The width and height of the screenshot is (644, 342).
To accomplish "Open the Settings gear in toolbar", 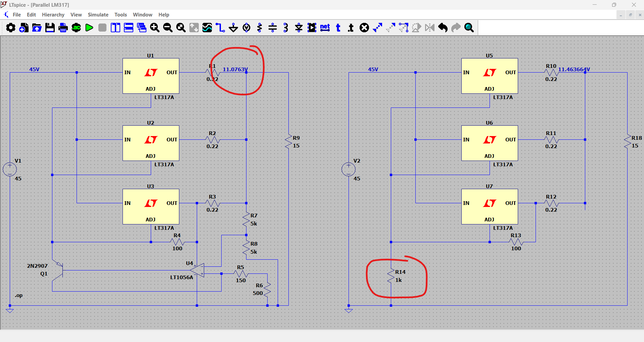I will click(11, 28).
